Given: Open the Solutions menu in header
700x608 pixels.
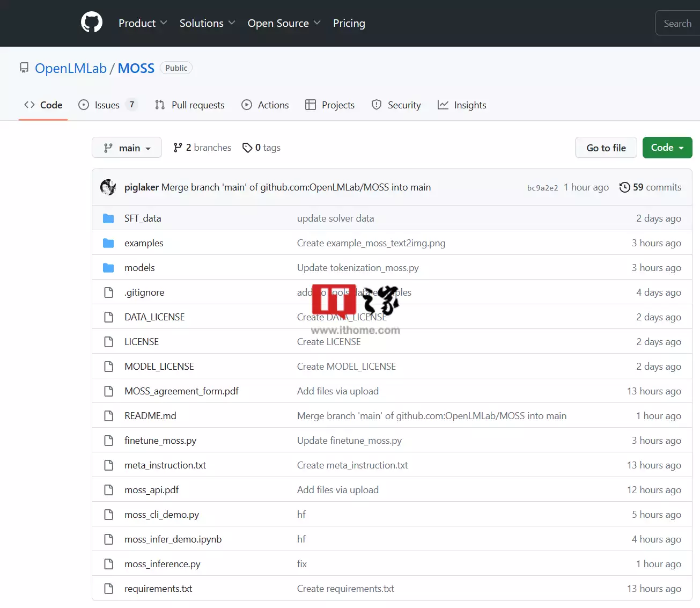Looking at the screenshot, I should coord(207,23).
